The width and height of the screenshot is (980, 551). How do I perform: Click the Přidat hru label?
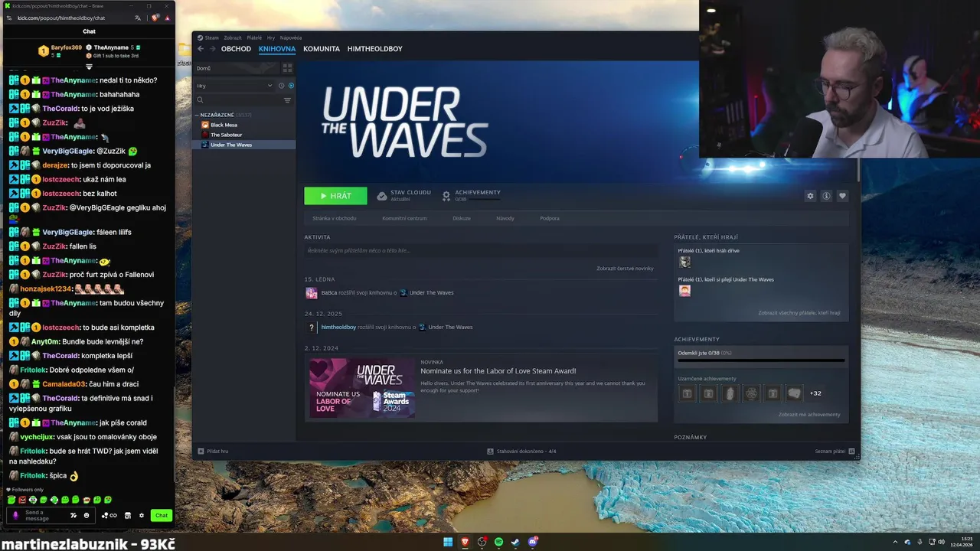pyautogui.click(x=217, y=452)
